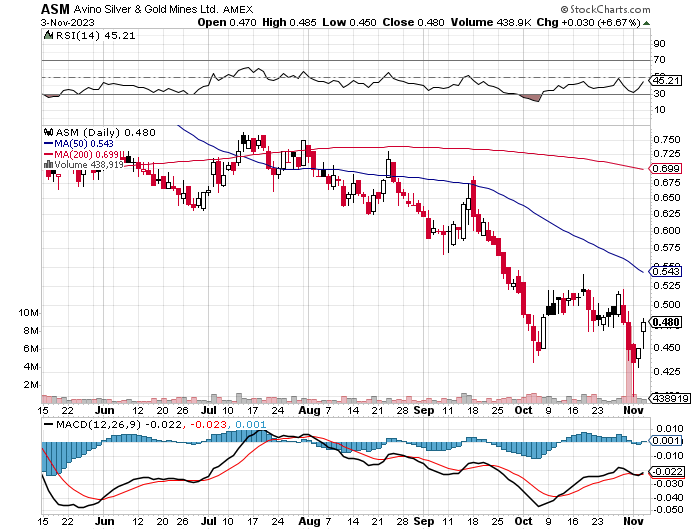Image resolution: width=700 pixels, height=530 pixels.
Task: Click the -0.022 MACD tag on the right axis
Action: (x=667, y=472)
